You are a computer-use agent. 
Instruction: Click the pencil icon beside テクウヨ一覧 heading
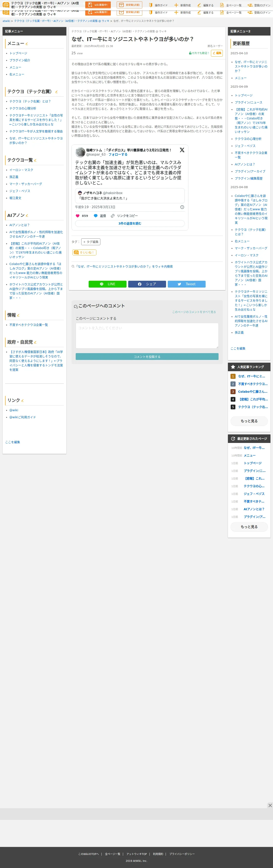click(35, 160)
